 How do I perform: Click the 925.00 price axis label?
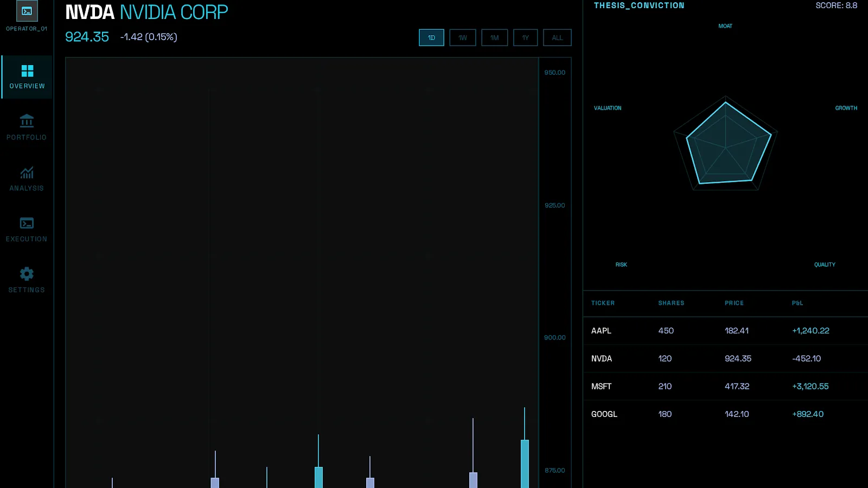(554, 206)
